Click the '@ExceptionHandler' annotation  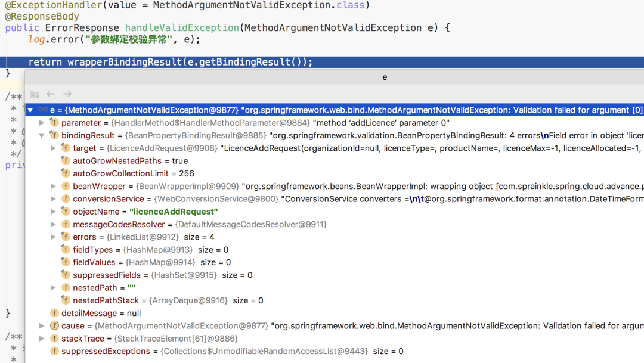tap(54, 5)
